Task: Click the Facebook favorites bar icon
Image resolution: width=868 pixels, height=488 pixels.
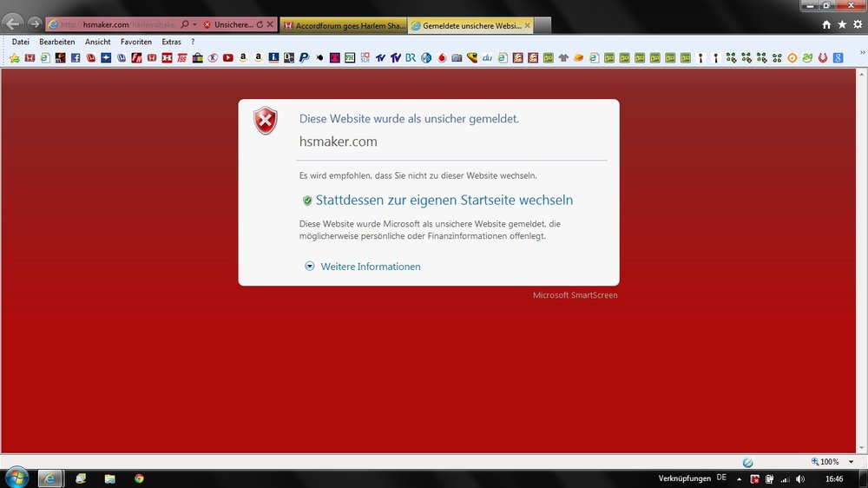Action: (x=76, y=58)
